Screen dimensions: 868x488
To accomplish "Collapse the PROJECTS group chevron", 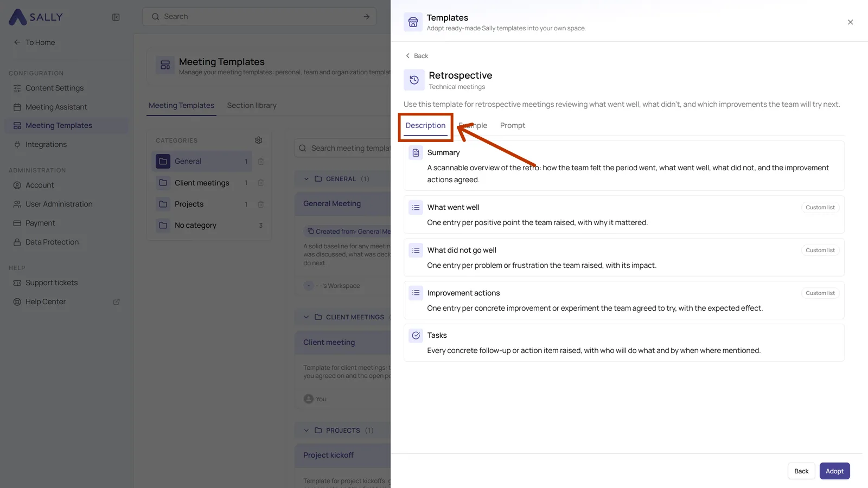I will [307, 431].
